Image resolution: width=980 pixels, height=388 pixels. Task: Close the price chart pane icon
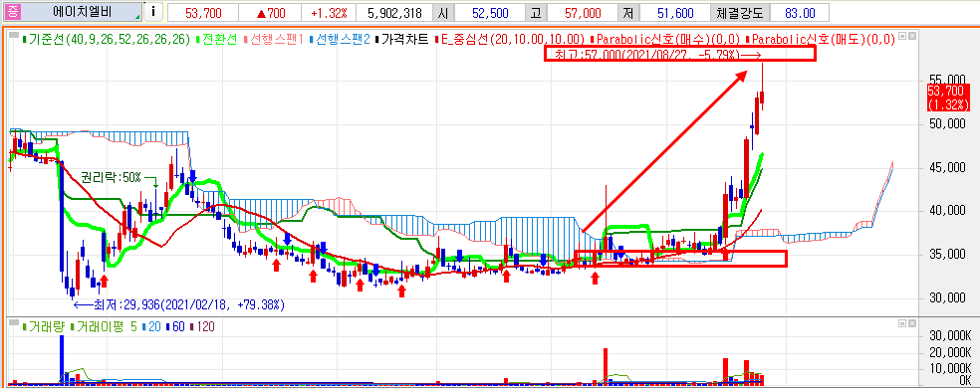[x=912, y=36]
